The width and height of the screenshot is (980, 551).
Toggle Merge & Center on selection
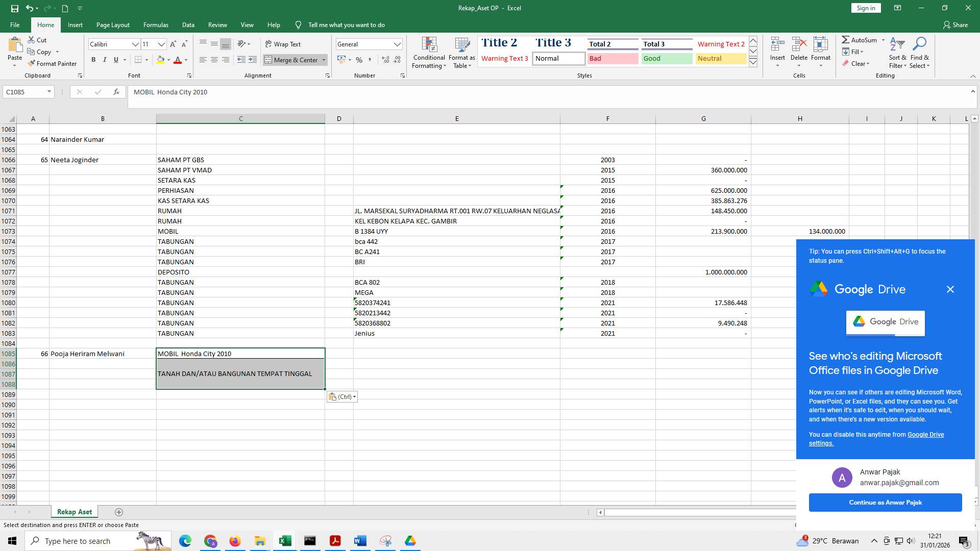295,60
